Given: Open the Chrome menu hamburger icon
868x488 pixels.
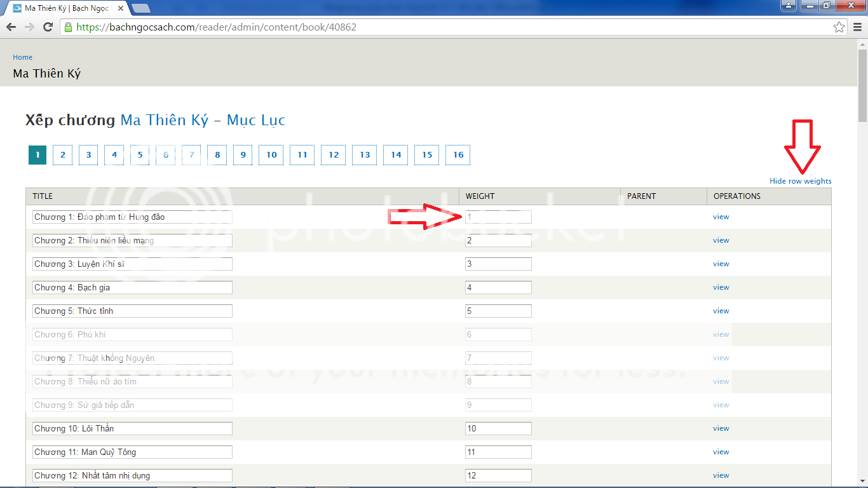Looking at the screenshot, I should [857, 27].
